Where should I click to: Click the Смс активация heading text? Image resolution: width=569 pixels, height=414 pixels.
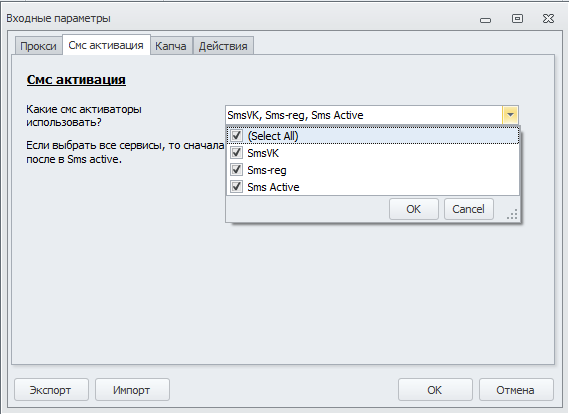76,79
